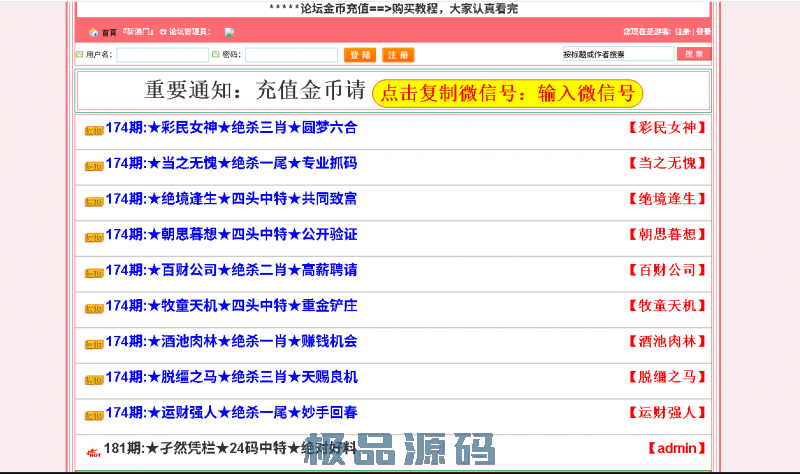Screen dimensions: 800x474
Task: Click the badge icon on the 朝思暮想 row
Action: [94, 238]
